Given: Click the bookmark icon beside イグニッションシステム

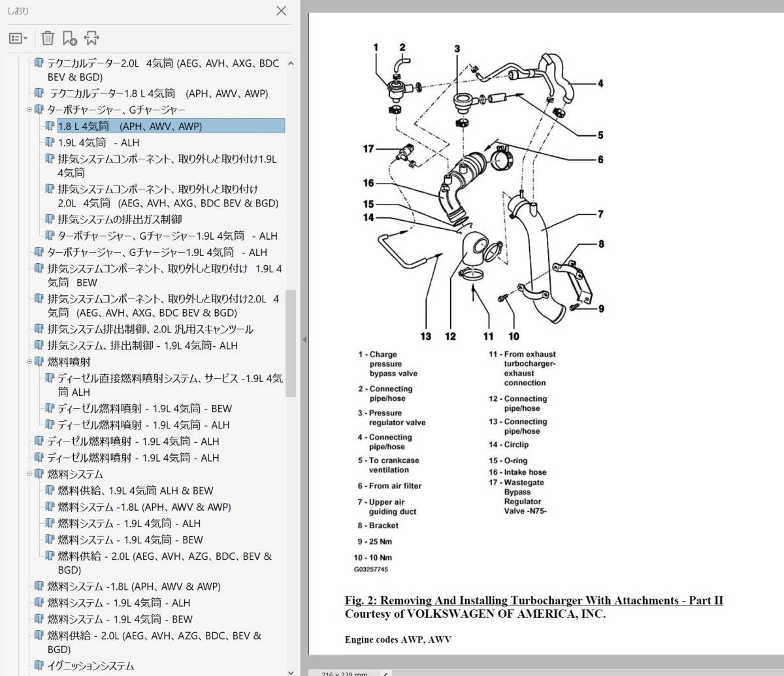Looking at the screenshot, I should (x=40, y=666).
